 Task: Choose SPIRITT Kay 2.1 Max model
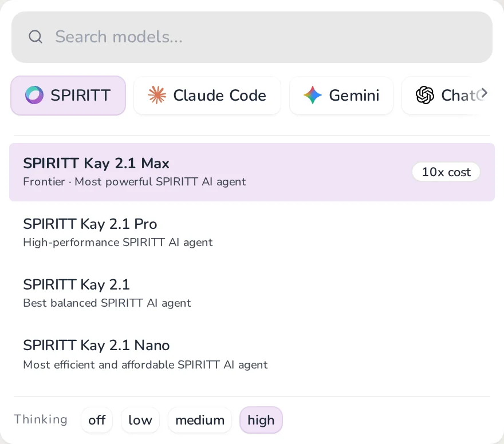tap(252, 172)
